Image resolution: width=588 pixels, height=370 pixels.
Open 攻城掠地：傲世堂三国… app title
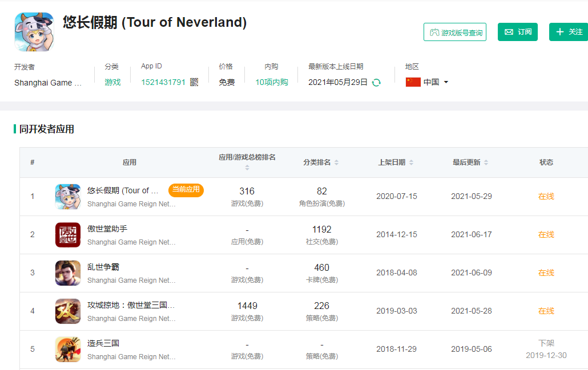[x=131, y=305]
